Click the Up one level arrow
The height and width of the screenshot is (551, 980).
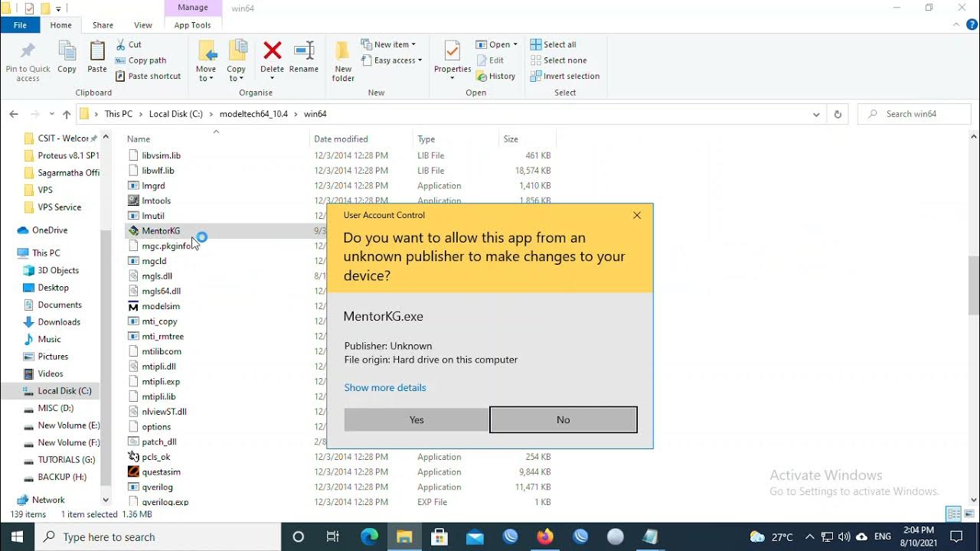pos(67,114)
